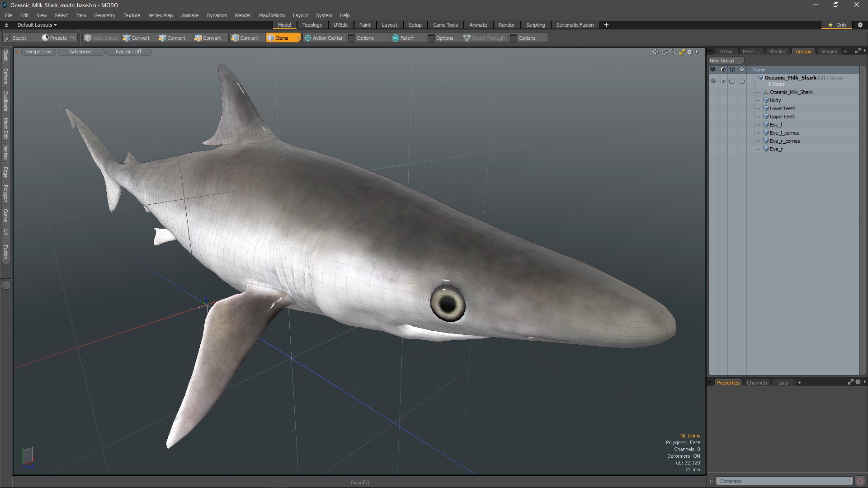Open the Default Layouts dropdown
This screenshot has width=868, height=488.
click(x=37, y=25)
